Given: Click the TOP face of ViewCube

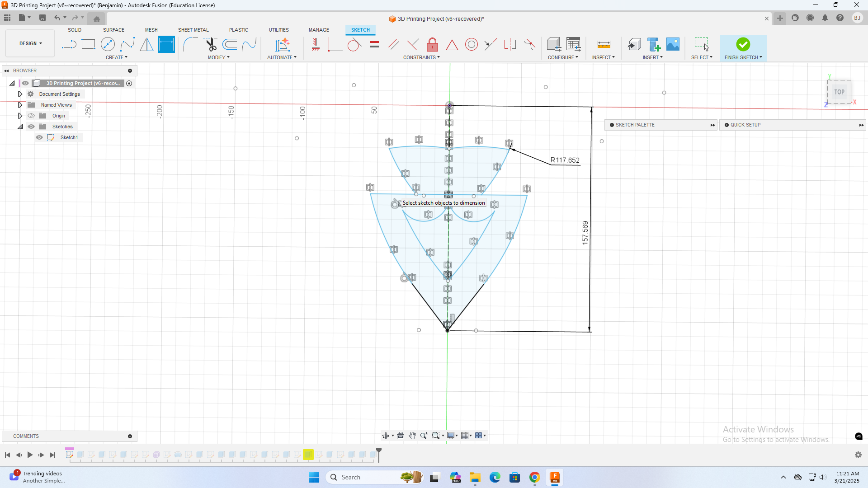Looking at the screenshot, I should [x=840, y=92].
